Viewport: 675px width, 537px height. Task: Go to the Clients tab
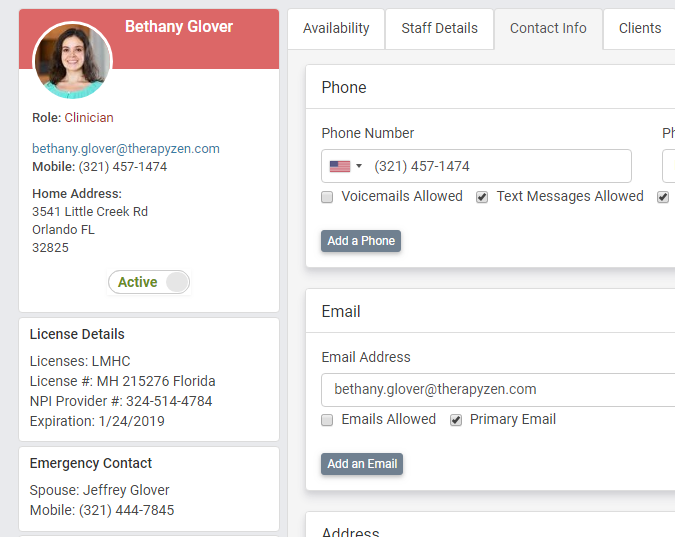click(x=639, y=28)
